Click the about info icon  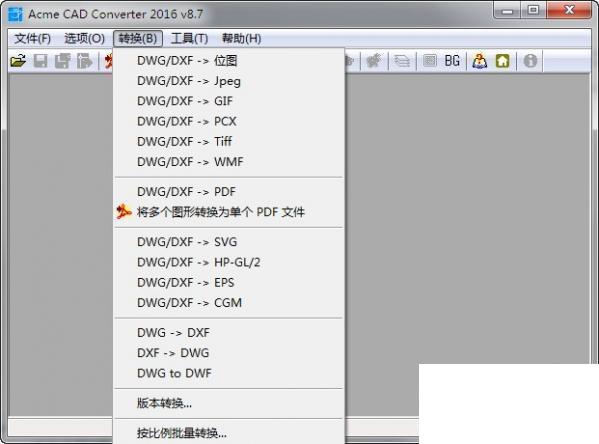[530, 61]
